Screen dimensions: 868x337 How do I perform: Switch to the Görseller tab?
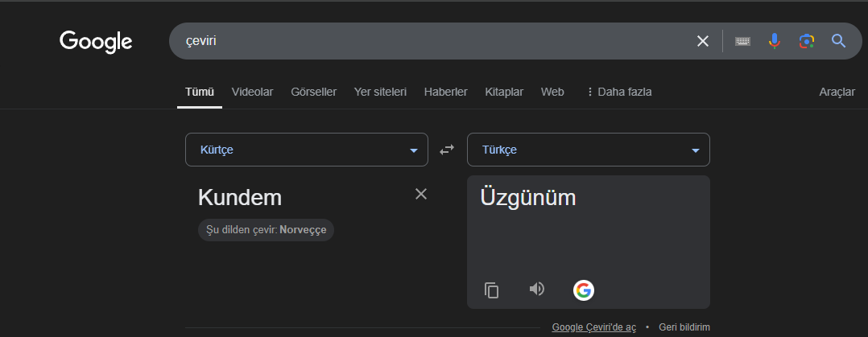tap(314, 92)
